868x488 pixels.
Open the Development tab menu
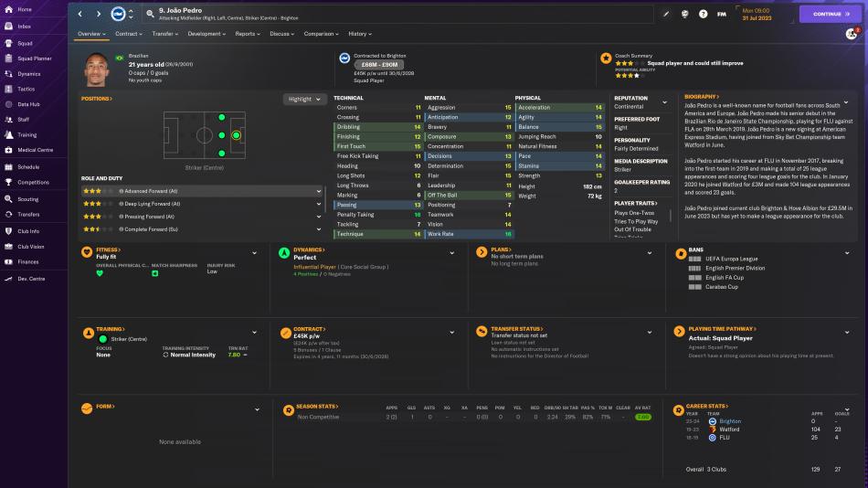click(206, 34)
